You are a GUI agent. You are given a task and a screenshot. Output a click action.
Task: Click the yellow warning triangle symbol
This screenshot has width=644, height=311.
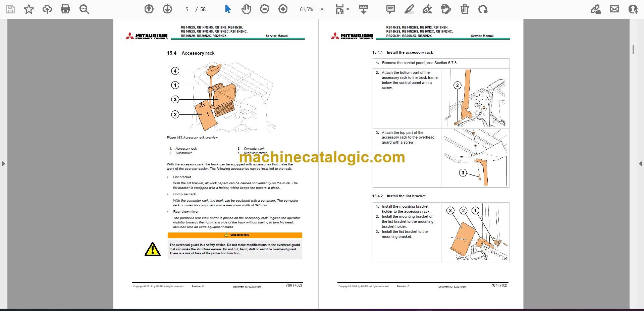(x=152, y=249)
